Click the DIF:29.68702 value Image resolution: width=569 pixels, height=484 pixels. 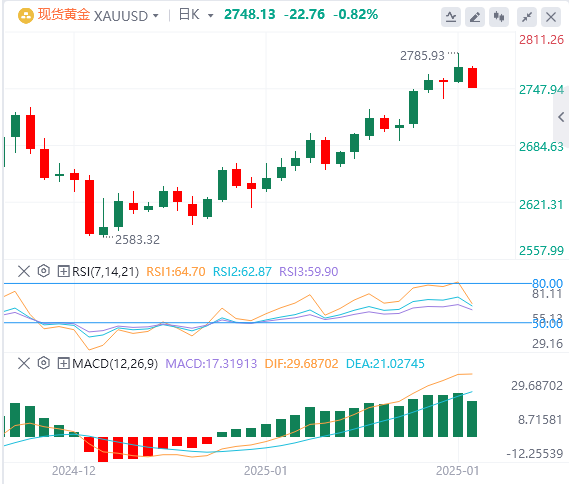click(301, 364)
